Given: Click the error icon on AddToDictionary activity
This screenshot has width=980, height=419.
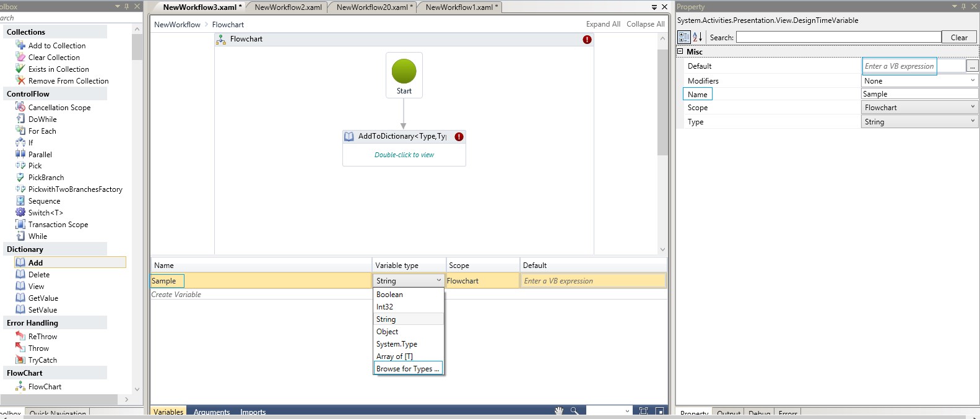Looking at the screenshot, I should pos(459,137).
